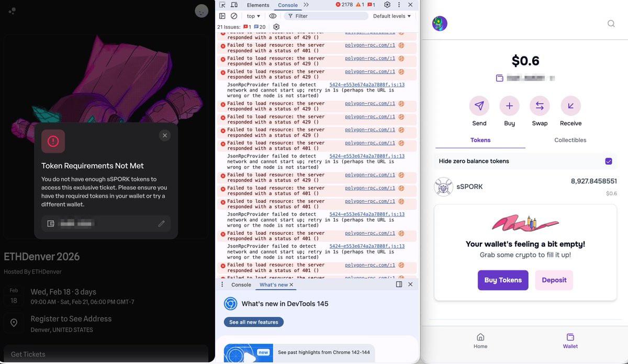Viewport: 628px width, 364px height.
Task: Close the What's new tab
Action: point(291,285)
